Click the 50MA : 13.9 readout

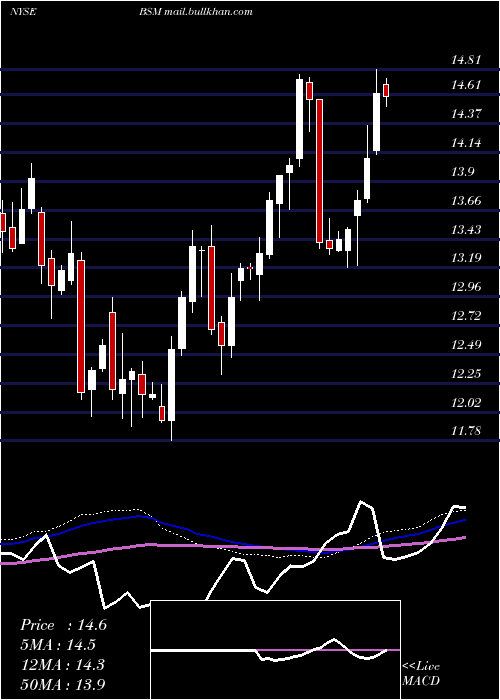63,684
